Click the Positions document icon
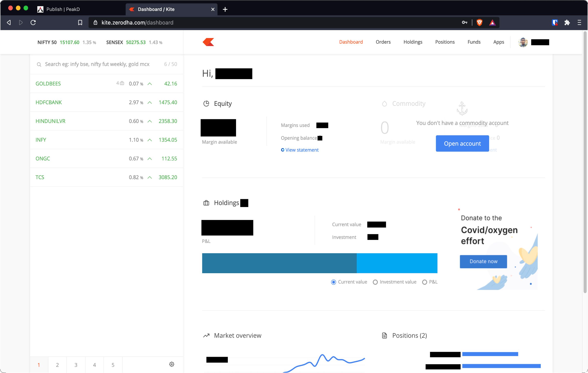588x373 pixels. (384, 335)
